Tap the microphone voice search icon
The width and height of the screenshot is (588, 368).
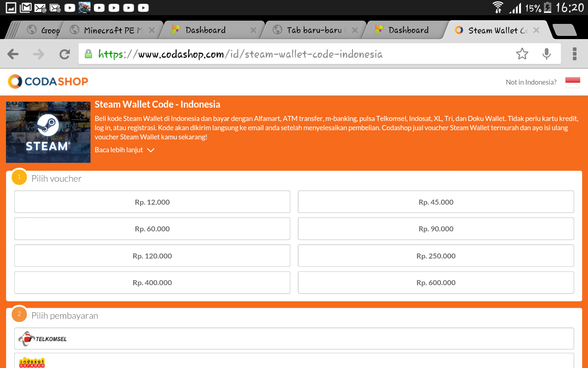tap(546, 54)
